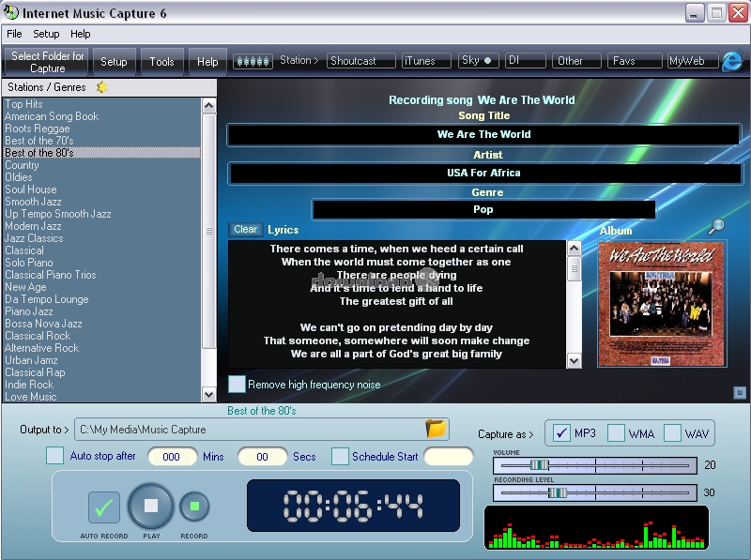Screen dimensions: 751x560
Task: Switch to DI station source
Action: 525,61
